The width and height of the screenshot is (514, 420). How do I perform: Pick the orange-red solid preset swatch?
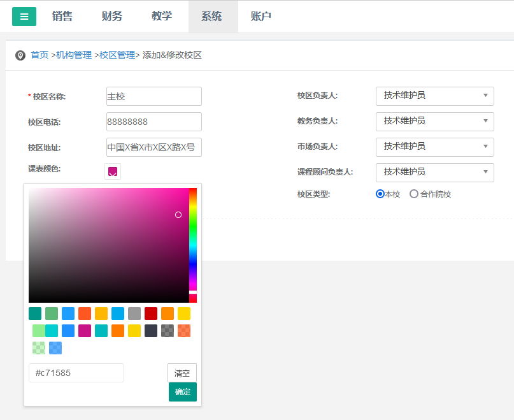coord(85,314)
